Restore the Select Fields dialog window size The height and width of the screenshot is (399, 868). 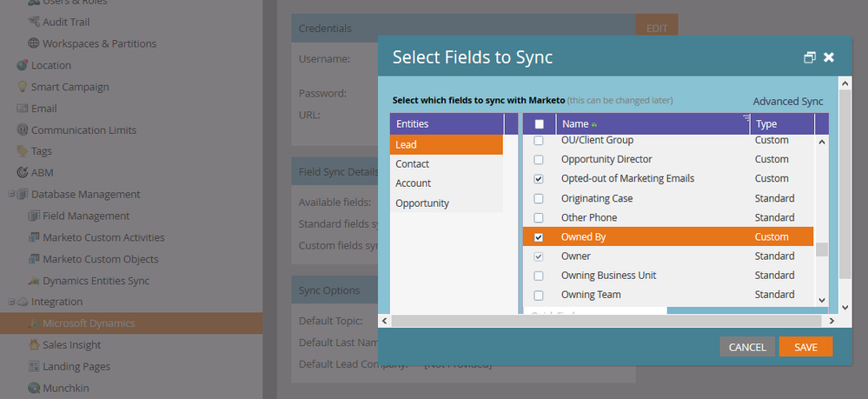pyautogui.click(x=809, y=57)
